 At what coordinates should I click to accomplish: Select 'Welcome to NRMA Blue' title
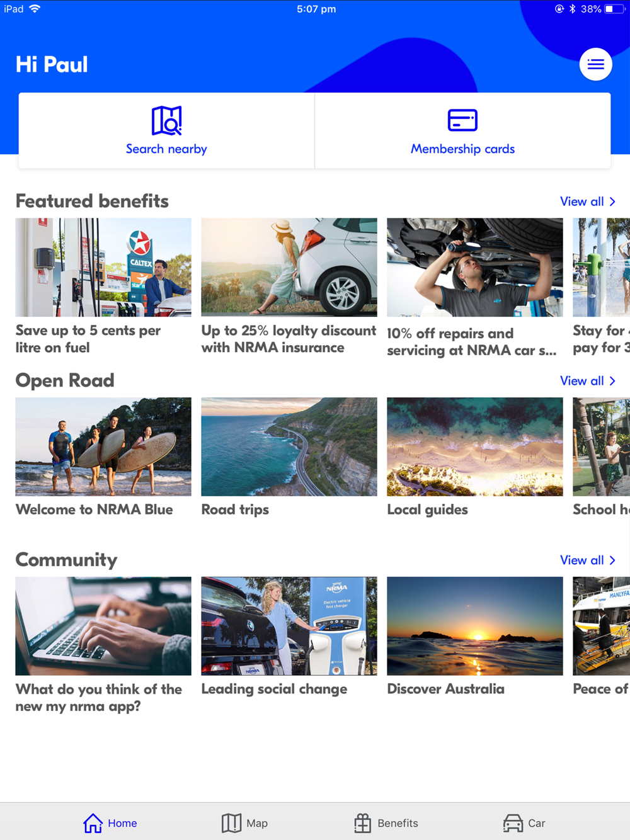[x=94, y=509]
